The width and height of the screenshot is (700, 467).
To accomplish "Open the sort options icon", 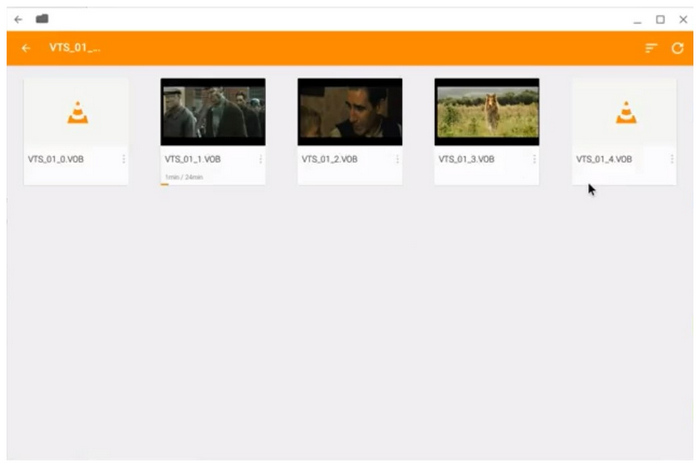I will click(651, 48).
